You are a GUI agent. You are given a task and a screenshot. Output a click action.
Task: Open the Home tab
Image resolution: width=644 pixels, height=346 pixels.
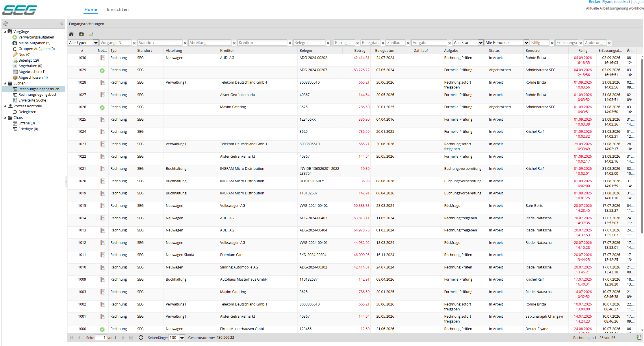(91, 10)
